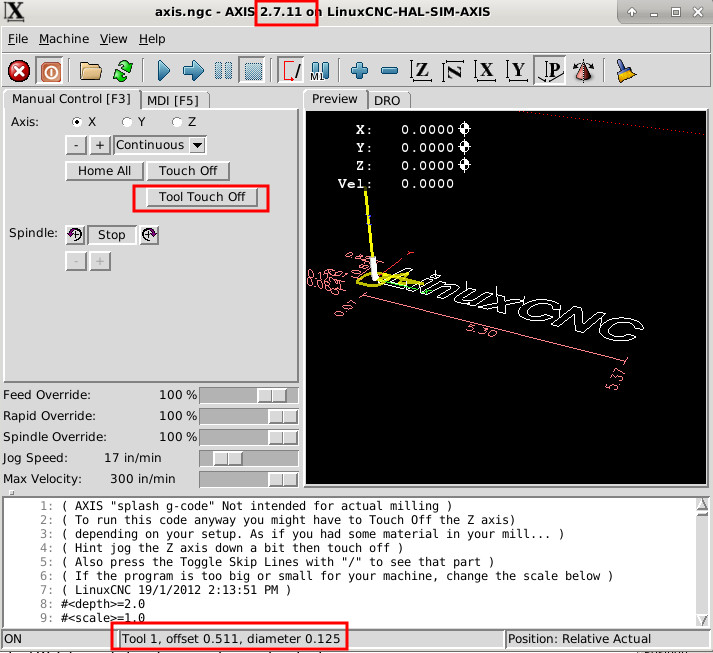Select the Y axis radio button
The width and height of the screenshot is (713, 653).
coord(127,122)
